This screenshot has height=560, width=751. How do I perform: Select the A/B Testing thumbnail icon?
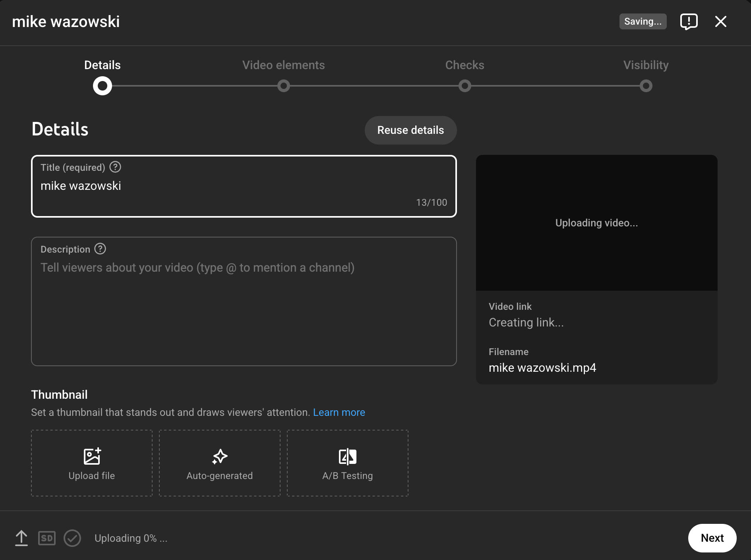coord(347,456)
